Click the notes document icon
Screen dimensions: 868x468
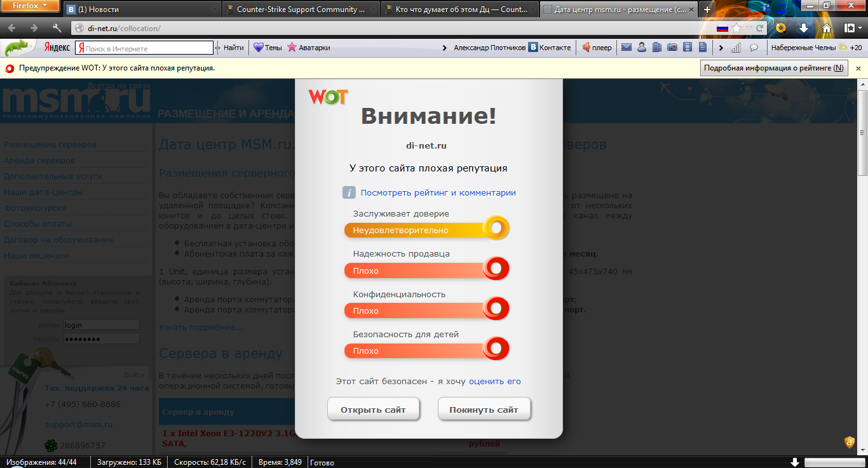pyautogui.click(x=703, y=48)
